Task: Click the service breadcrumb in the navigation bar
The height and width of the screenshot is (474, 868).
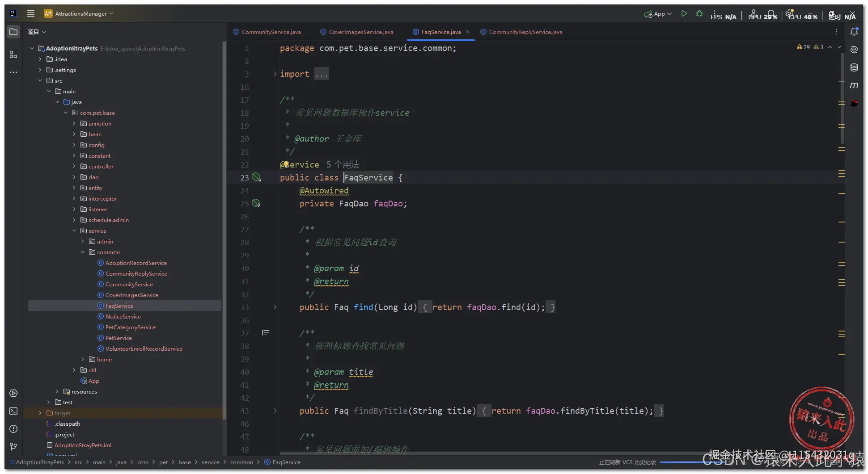Action: click(210, 462)
